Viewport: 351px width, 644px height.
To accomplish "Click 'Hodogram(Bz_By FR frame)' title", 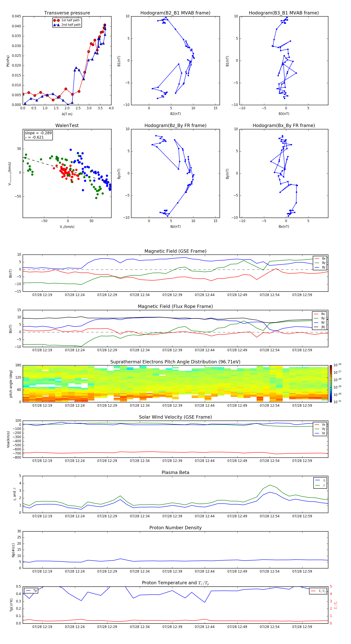I will pos(175,125).
